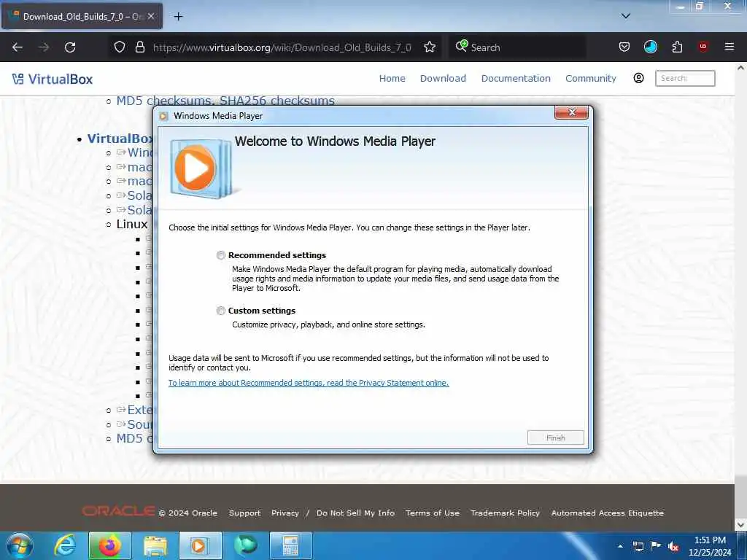Click the URL address bar
This screenshot has width=747, height=560.
click(281, 47)
